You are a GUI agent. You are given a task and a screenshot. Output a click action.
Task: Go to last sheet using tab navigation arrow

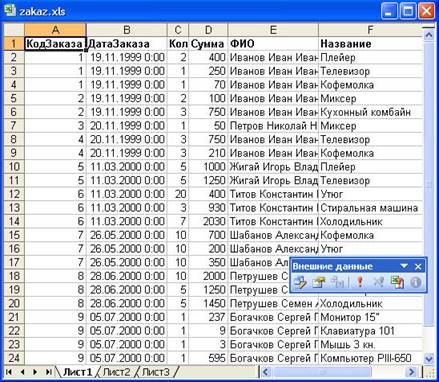(48, 372)
